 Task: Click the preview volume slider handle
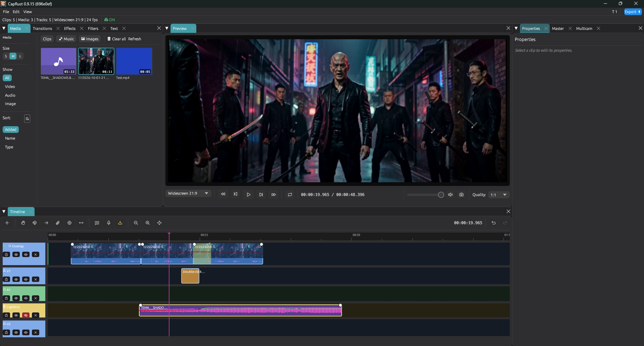[441, 195]
